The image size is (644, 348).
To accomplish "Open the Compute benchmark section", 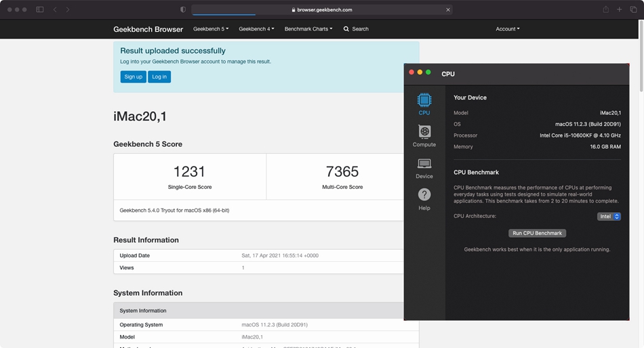I will pos(424,133).
